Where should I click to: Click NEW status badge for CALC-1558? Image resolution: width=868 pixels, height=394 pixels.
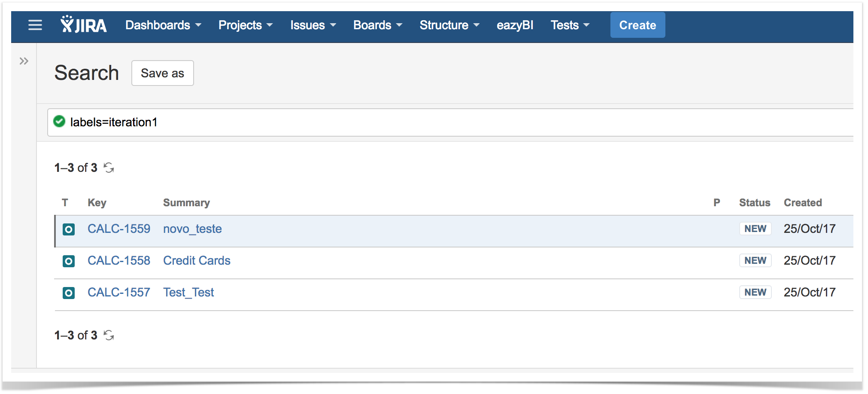pyautogui.click(x=755, y=260)
